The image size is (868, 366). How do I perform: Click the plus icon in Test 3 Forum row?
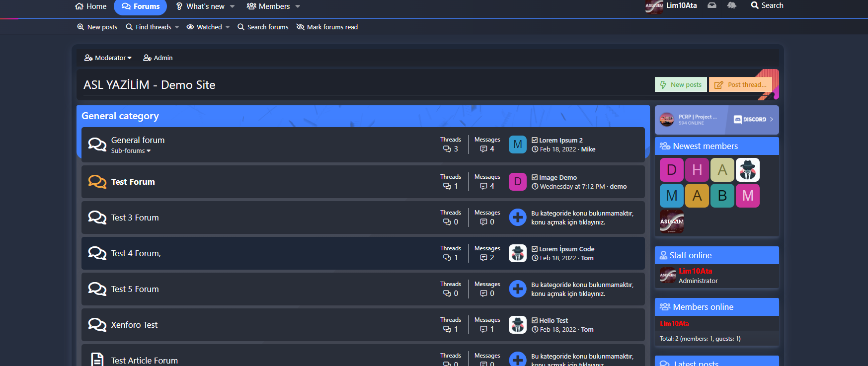coord(518,218)
